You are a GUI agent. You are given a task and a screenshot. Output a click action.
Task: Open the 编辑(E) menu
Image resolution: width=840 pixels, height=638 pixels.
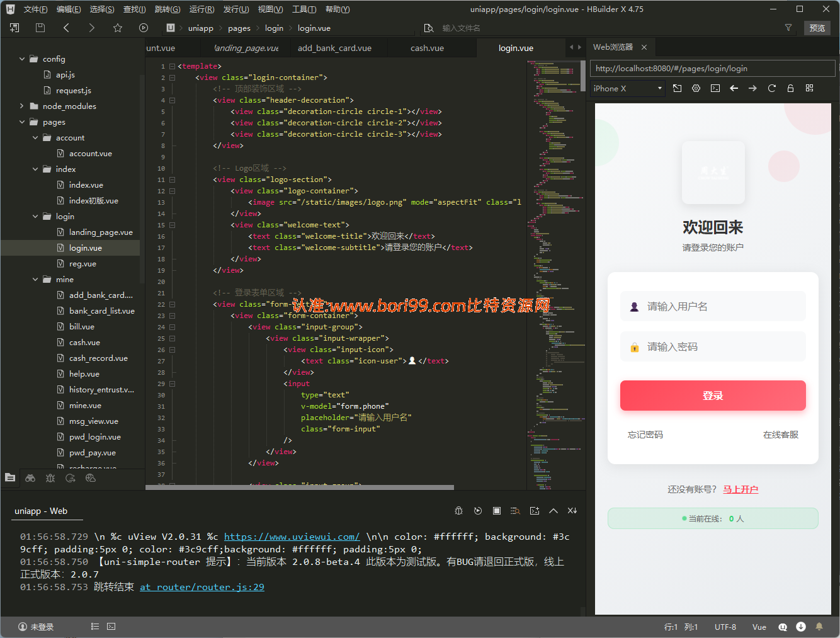click(x=69, y=9)
